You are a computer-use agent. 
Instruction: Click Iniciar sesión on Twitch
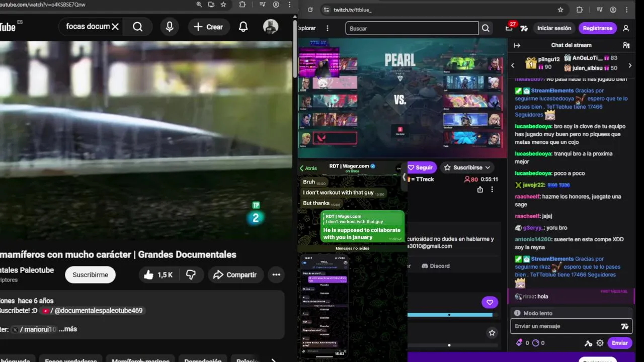pyautogui.click(x=554, y=28)
